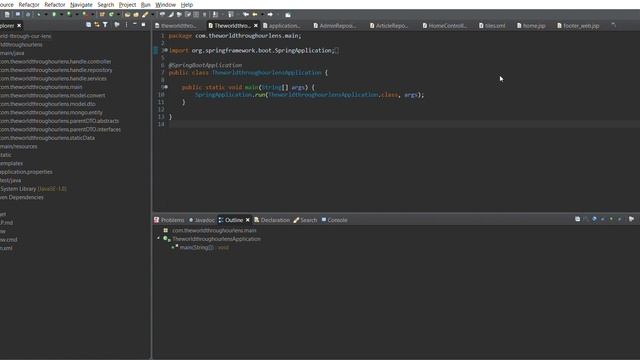Close the Outline view tab
This screenshot has width=640, height=360.
[x=247, y=220]
